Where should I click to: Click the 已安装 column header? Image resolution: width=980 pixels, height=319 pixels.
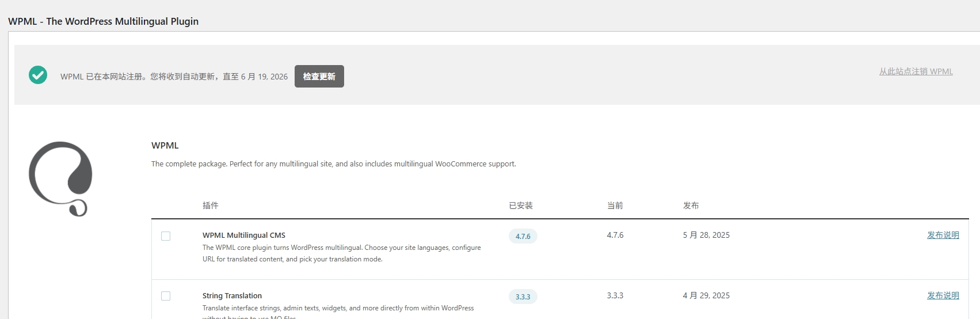[521, 206]
